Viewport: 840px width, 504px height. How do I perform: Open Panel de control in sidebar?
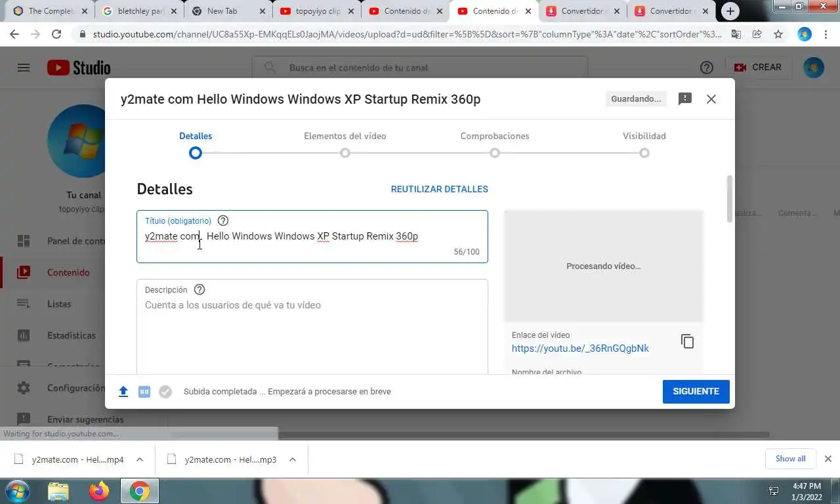pos(60,241)
